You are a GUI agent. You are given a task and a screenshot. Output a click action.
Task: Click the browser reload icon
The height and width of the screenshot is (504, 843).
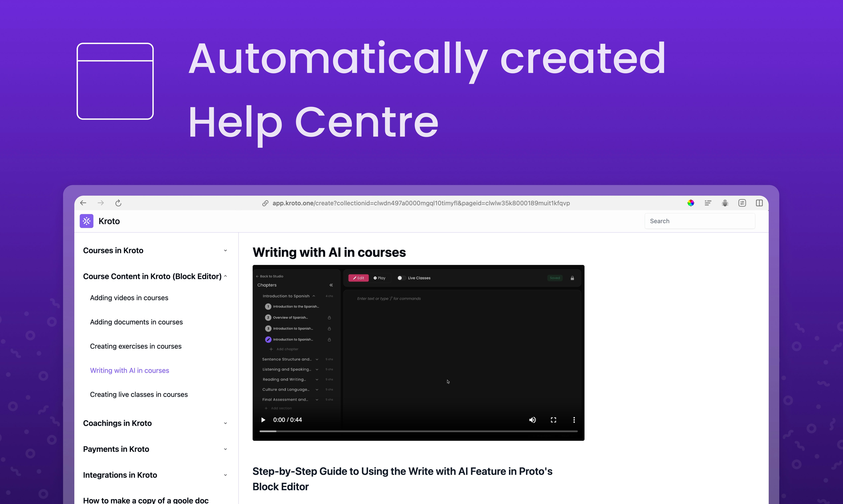(x=118, y=203)
